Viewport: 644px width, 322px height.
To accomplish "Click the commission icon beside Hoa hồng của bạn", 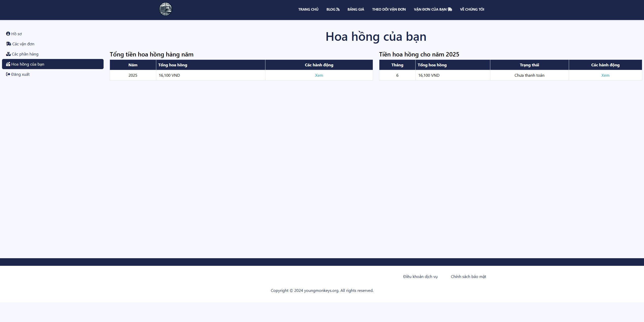I will coord(8,64).
